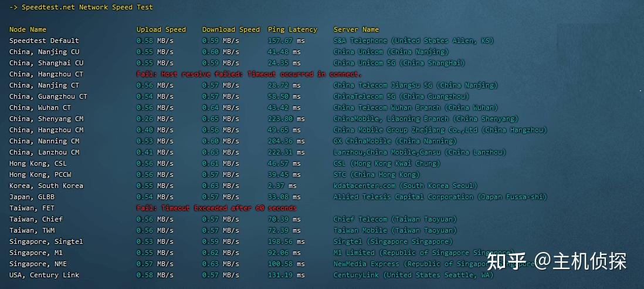Viewport: 644px width, 289px height.
Task: Click the 'Host resolve failed' error message
Action: (x=249, y=74)
